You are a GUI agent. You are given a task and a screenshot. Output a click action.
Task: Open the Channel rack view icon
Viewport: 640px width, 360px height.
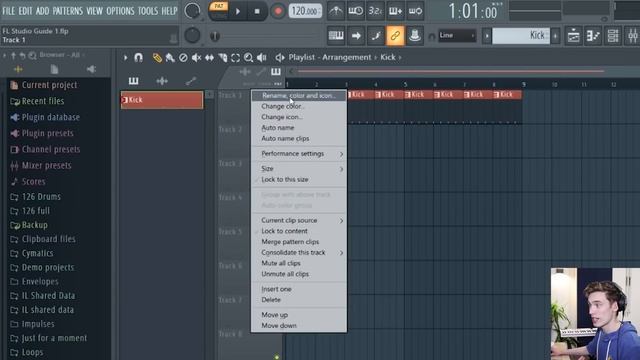613,36
